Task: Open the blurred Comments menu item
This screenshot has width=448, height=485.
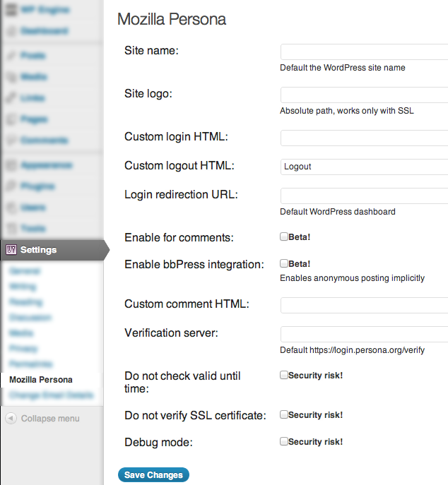Action: tap(45, 140)
